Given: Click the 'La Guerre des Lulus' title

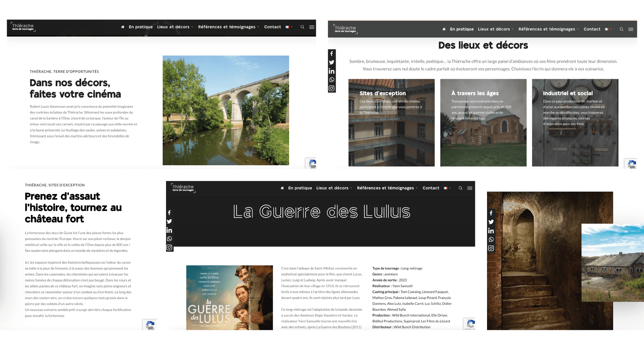Looking at the screenshot, I should tap(322, 212).
